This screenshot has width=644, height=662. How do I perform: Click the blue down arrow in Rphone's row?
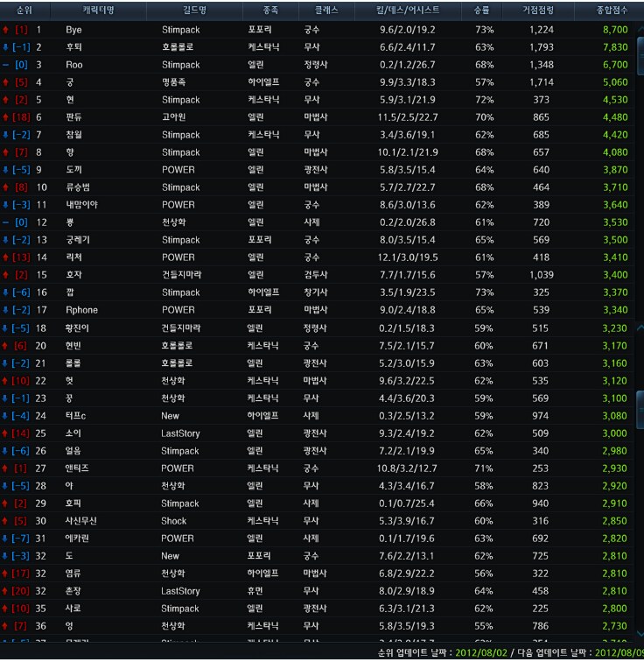coord(6,310)
